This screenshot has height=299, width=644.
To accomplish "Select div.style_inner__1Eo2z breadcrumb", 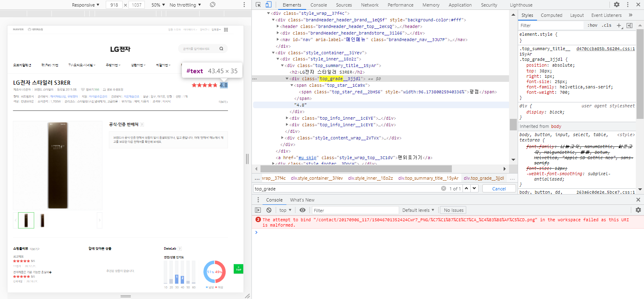I will (370, 178).
